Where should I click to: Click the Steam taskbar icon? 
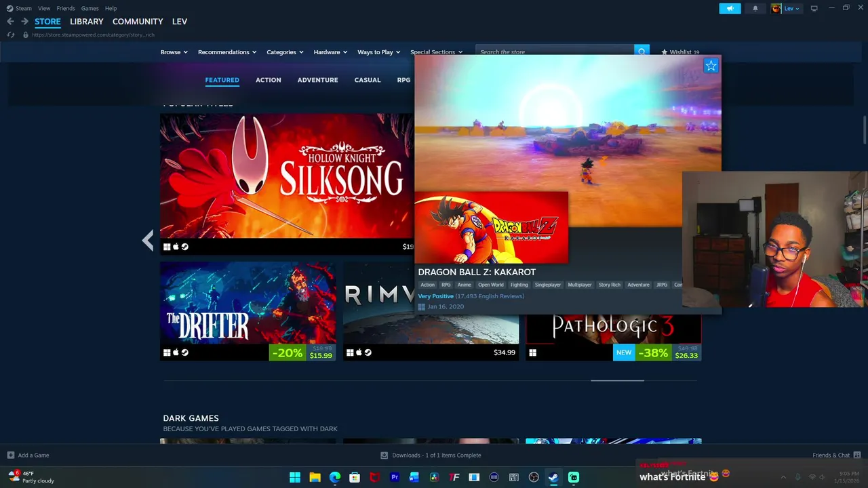tap(553, 477)
